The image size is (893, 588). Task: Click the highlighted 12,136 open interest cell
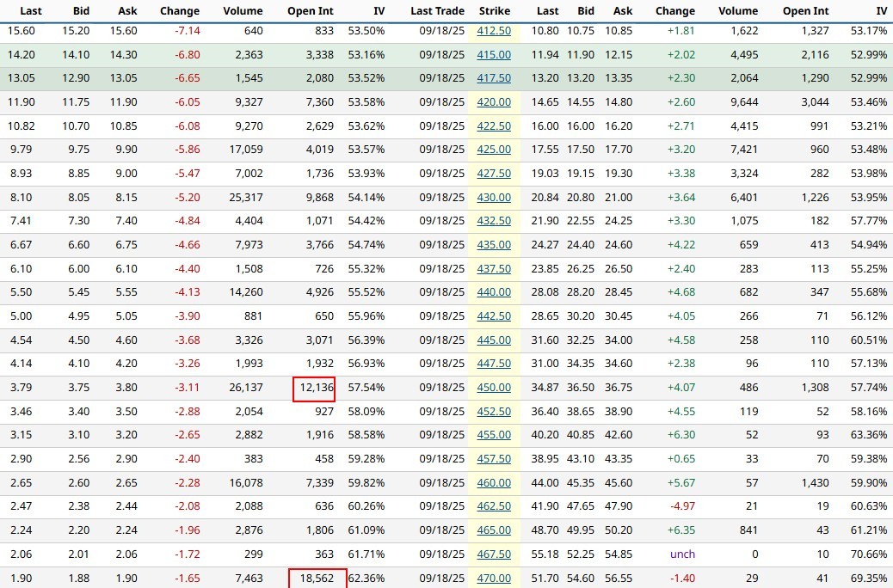[314, 388]
